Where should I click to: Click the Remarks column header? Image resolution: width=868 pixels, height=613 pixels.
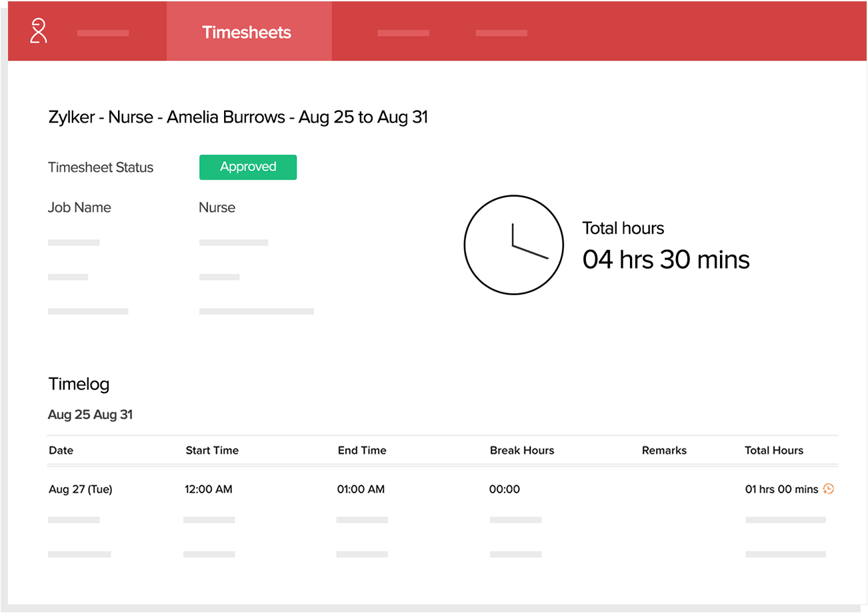(x=664, y=450)
